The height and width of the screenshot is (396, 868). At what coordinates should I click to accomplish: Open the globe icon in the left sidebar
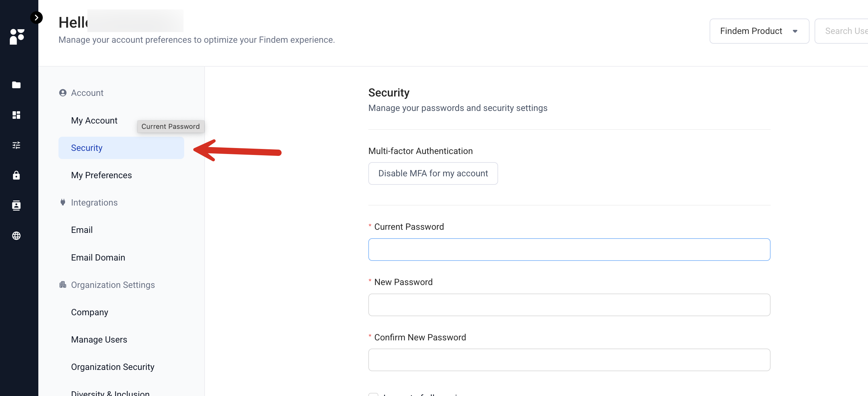click(16, 236)
